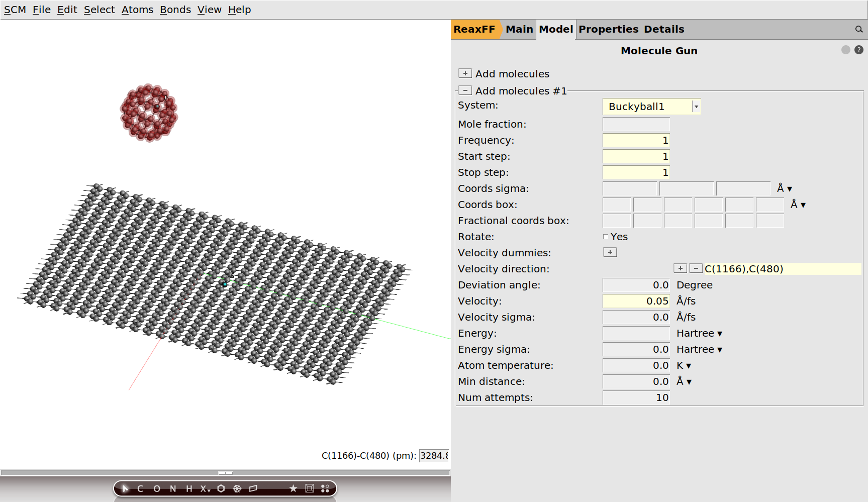Choose the Carbon atom tool
Image resolution: width=868 pixels, height=502 pixels.
(140, 488)
